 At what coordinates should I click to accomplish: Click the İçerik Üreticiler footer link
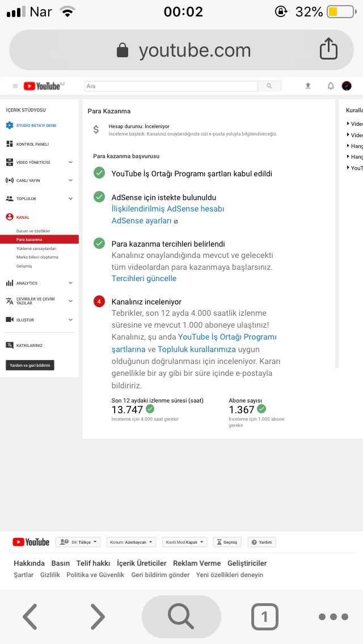pos(141,563)
